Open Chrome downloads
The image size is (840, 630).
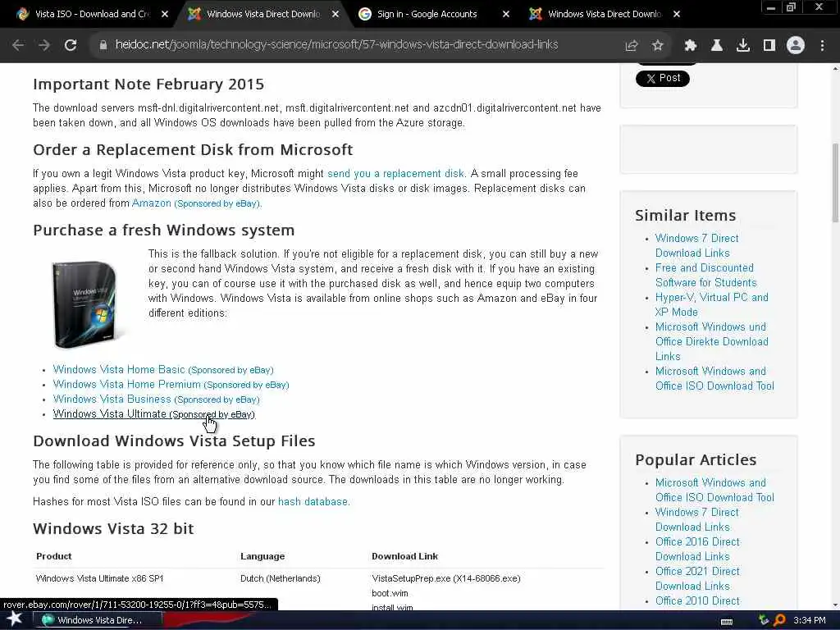(742, 46)
